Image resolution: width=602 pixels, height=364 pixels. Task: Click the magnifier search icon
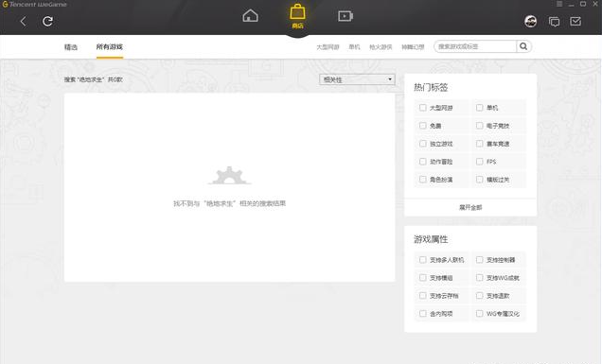coord(523,46)
